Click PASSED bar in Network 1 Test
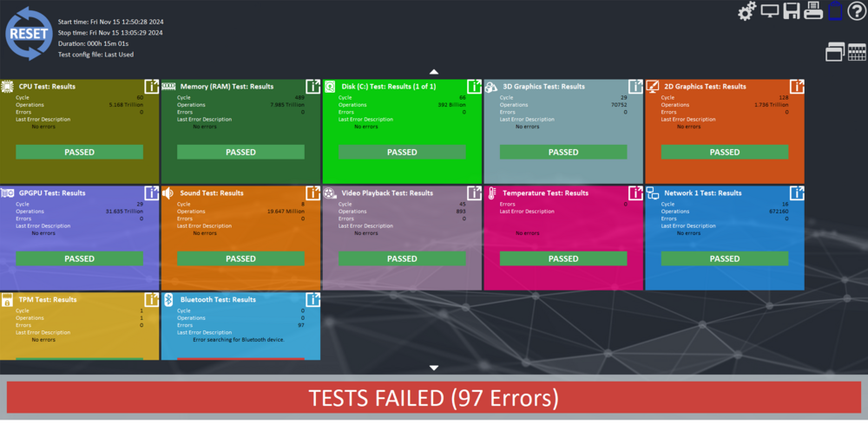Image resolution: width=868 pixels, height=424 pixels. pyautogui.click(x=725, y=258)
